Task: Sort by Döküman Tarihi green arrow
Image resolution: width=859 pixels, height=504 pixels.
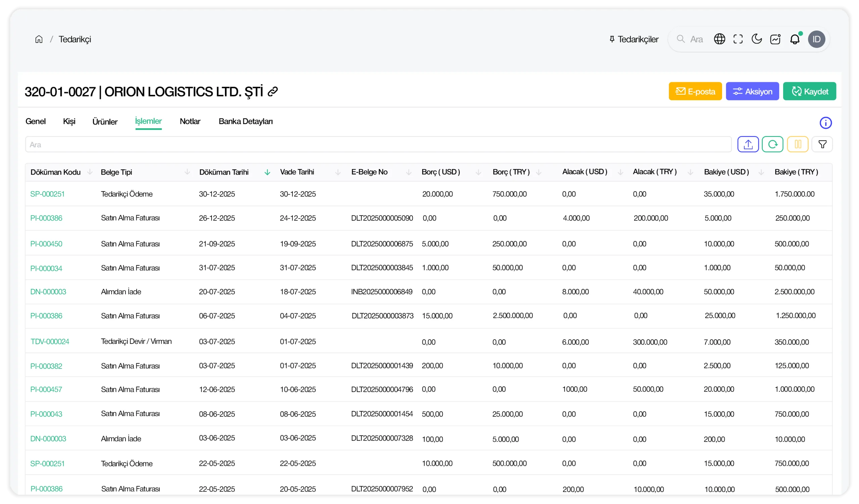Action: (267, 172)
